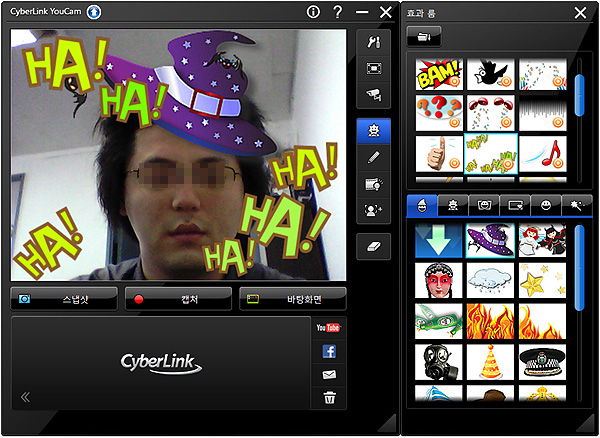Select the red music note thumbnail
The image size is (600, 438).
coord(543,154)
